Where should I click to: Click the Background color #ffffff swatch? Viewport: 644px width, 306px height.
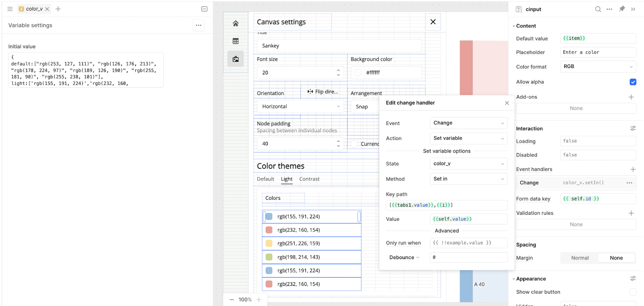point(358,73)
